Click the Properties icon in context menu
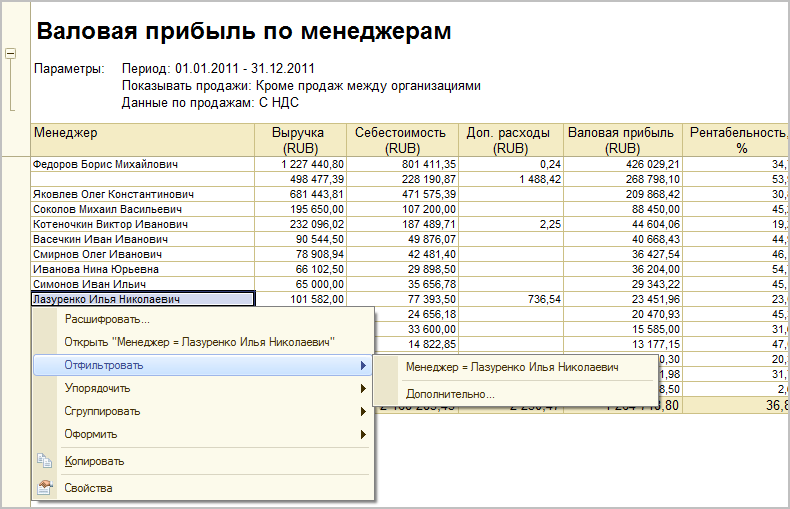Viewport: 790px width, 509px height. tap(44, 487)
